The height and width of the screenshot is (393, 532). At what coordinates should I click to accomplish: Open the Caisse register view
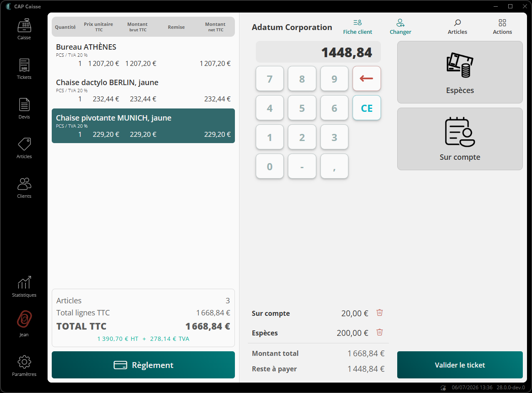[24, 29]
